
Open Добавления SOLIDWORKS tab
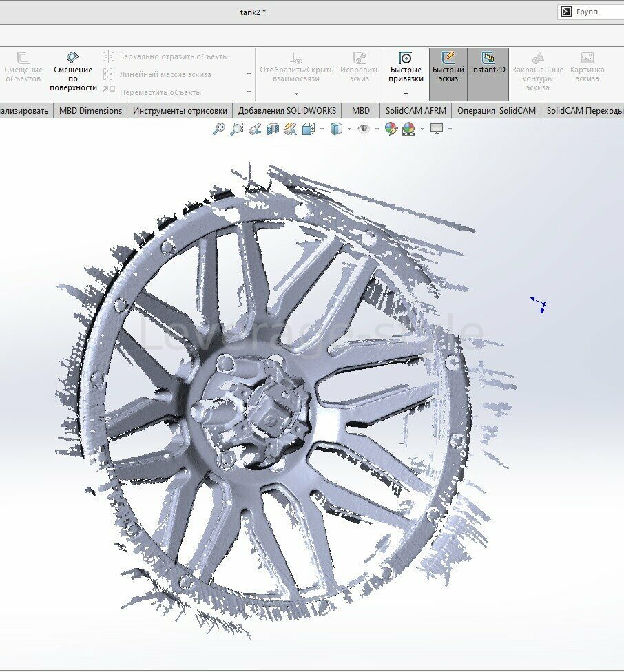(x=287, y=110)
